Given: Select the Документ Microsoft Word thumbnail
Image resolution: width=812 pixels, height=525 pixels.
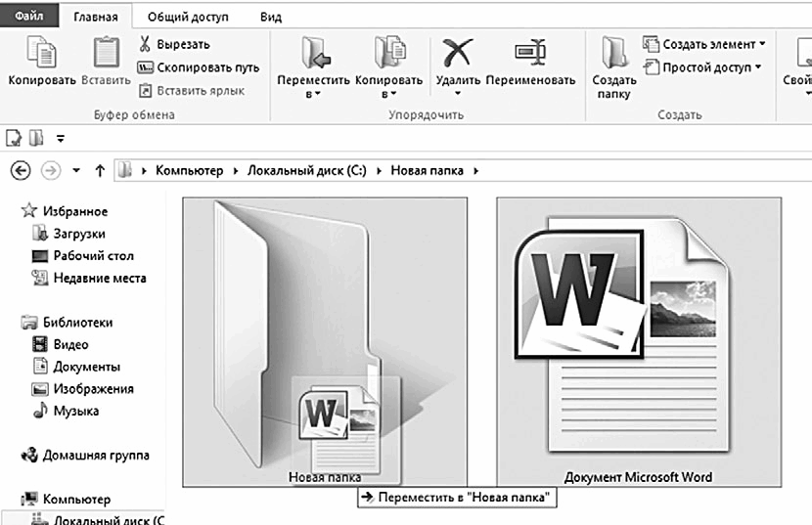Looking at the screenshot, I should [639, 342].
